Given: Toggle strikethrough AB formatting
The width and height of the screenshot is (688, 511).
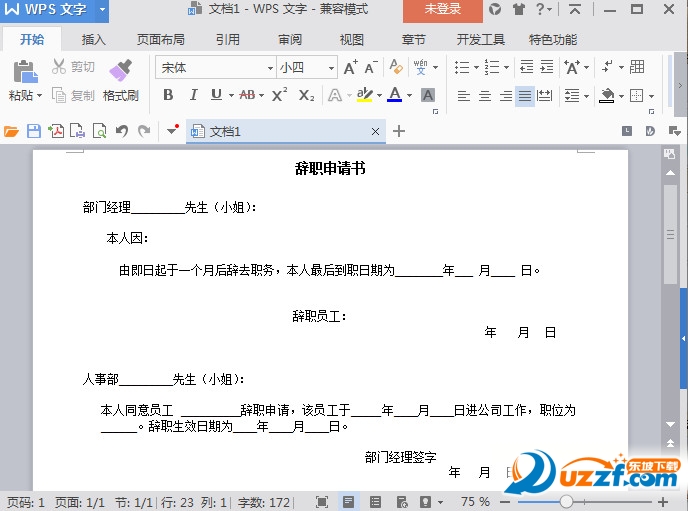Looking at the screenshot, I should tap(247, 95).
